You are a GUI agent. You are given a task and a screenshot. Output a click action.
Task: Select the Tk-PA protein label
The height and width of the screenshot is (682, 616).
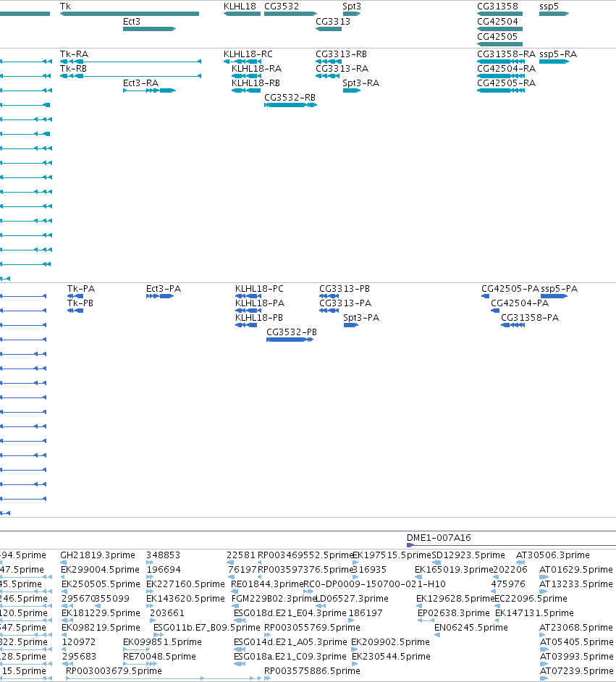click(81, 289)
